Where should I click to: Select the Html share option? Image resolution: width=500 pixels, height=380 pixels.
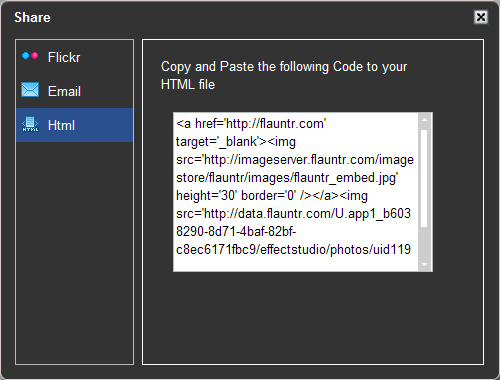74,125
